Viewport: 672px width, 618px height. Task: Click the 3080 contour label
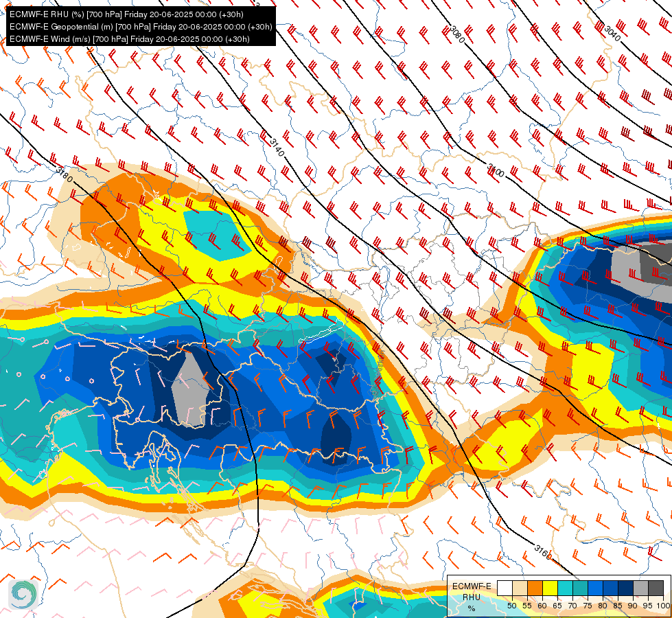point(457,34)
